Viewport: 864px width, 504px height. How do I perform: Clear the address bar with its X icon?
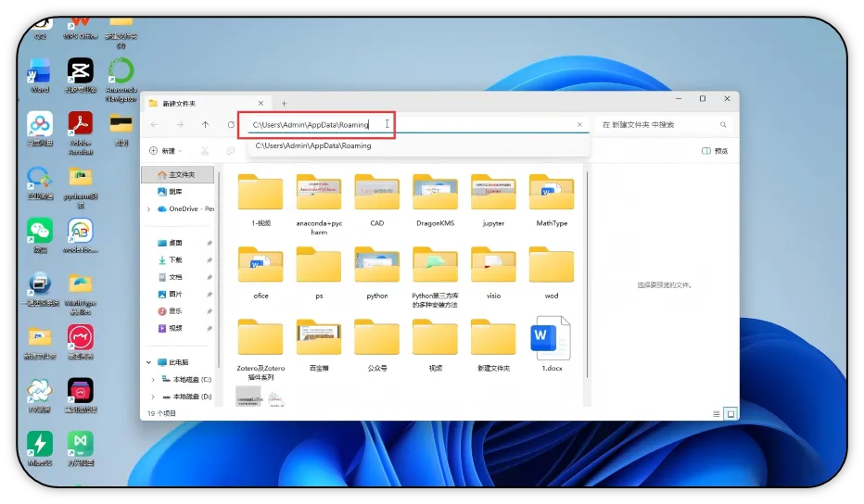tap(579, 124)
